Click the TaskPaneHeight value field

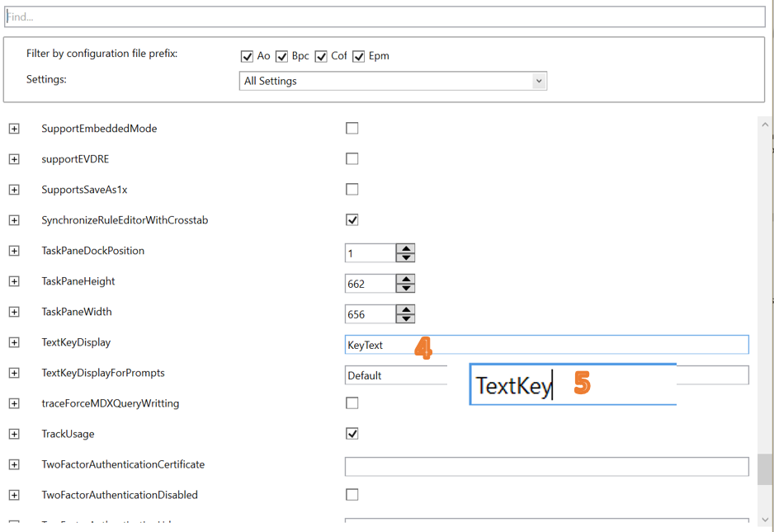pos(370,284)
